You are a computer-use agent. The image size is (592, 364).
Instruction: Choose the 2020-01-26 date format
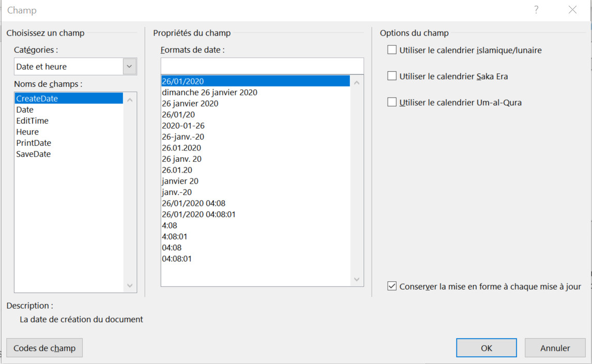click(x=183, y=126)
